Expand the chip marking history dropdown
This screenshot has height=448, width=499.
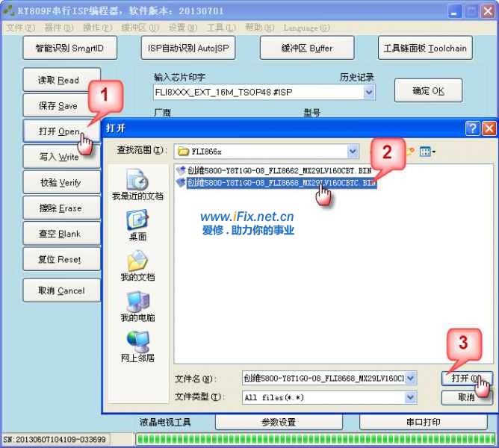[x=369, y=93]
